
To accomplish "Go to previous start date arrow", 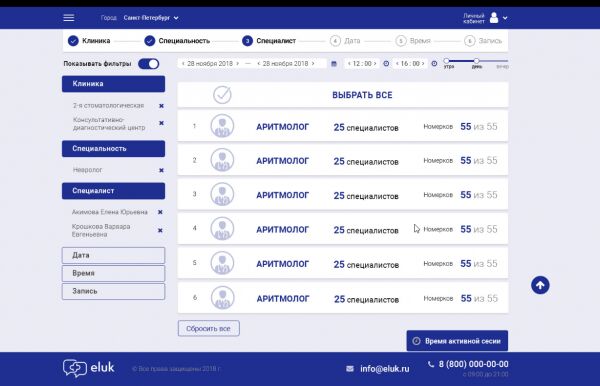I will point(183,64).
